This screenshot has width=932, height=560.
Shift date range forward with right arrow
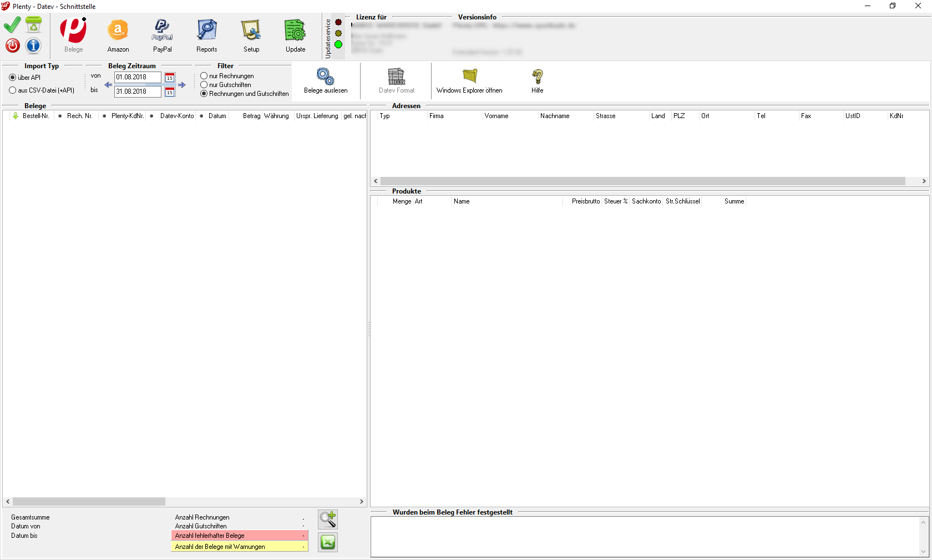point(181,85)
